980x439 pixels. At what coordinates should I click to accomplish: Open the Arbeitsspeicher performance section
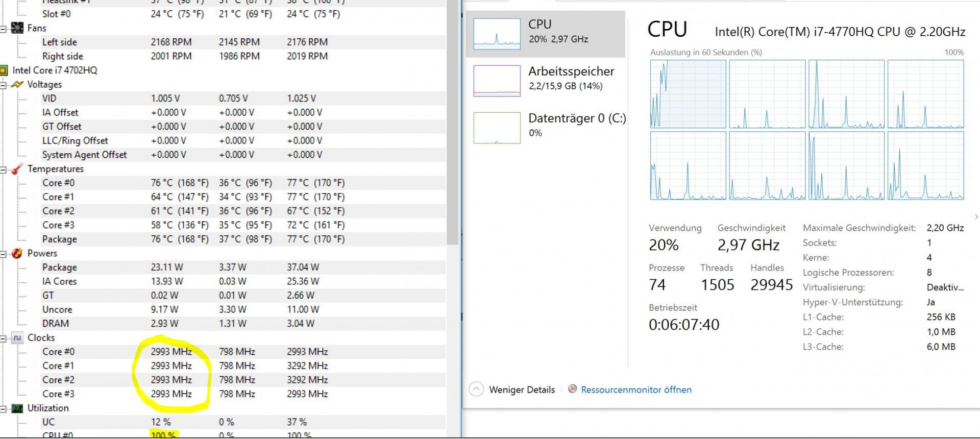click(x=545, y=80)
